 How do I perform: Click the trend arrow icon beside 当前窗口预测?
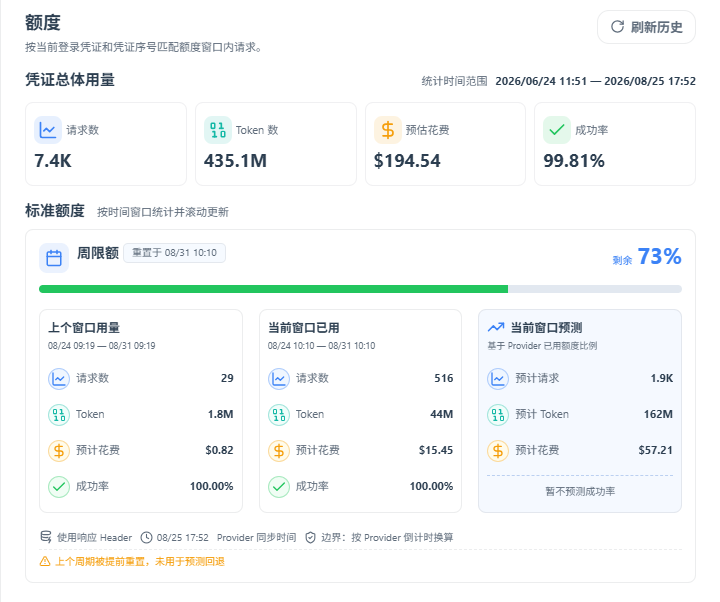coord(496,327)
